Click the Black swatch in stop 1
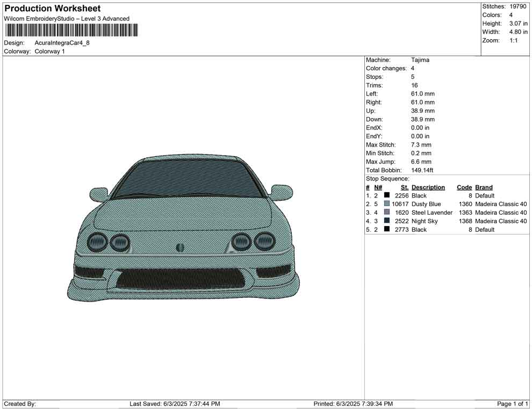This screenshot has width=532, height=409. [x=387, y=195]
